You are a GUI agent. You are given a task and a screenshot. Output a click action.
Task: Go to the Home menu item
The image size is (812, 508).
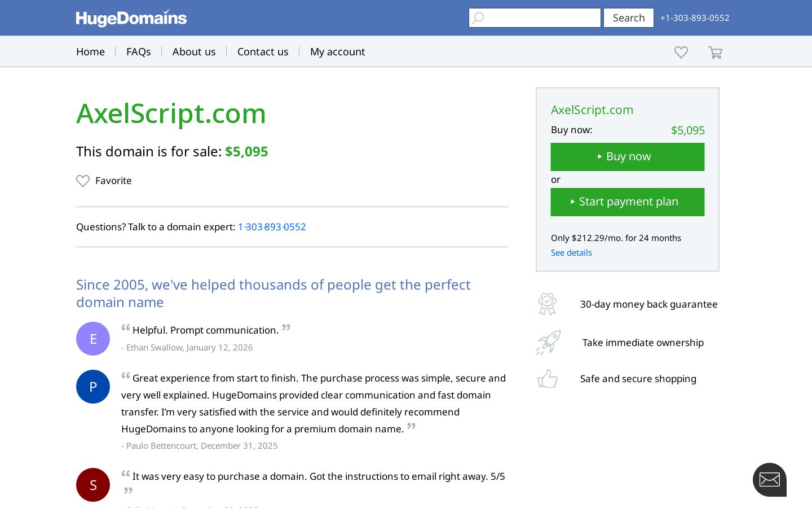click(x=90, y=51)
